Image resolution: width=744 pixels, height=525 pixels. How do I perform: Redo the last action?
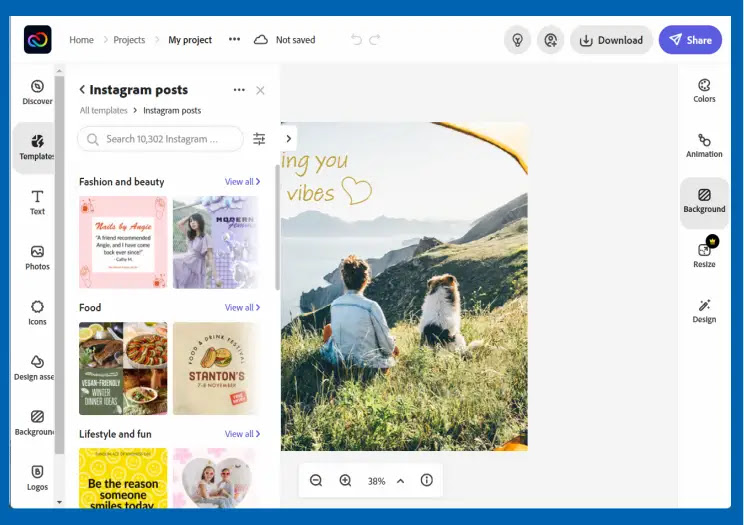(x=374, y=39)
